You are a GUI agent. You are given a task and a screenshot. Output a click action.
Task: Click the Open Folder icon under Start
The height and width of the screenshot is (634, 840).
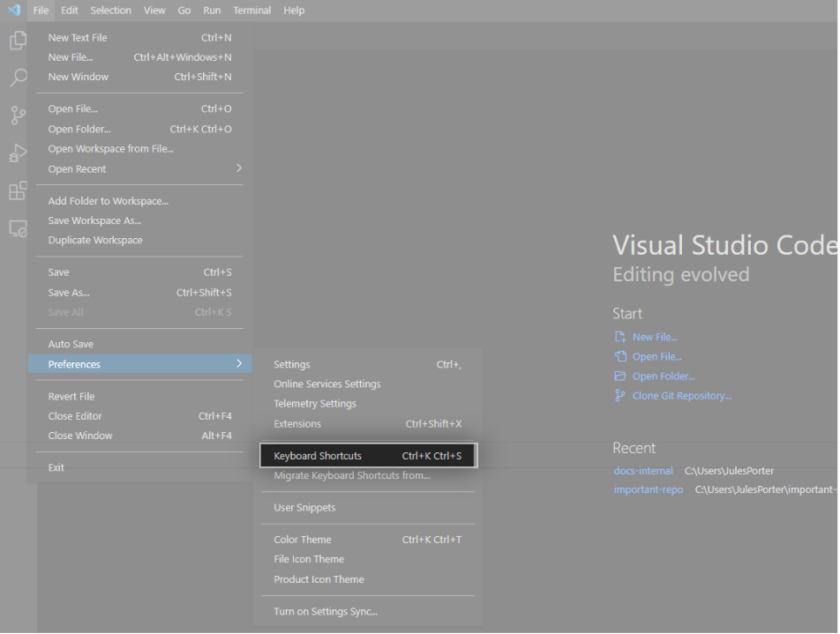[619, 376]
